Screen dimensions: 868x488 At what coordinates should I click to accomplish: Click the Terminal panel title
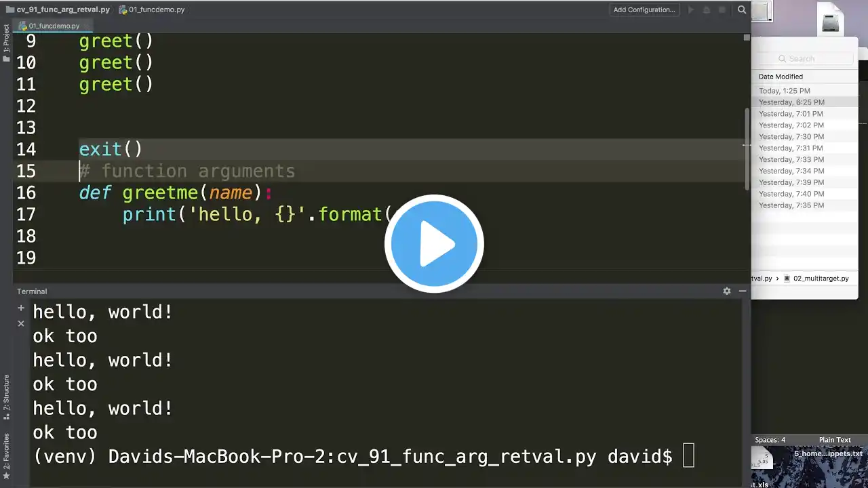click(32, 291)
